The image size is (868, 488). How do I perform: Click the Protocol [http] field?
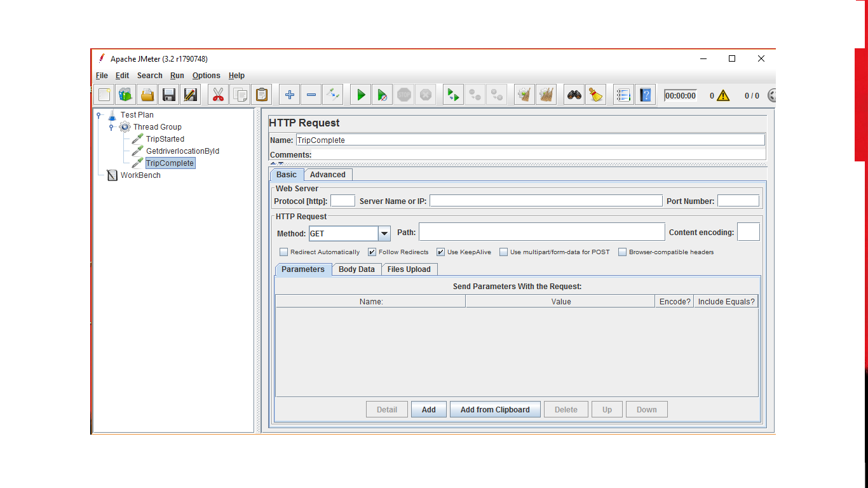342,201
